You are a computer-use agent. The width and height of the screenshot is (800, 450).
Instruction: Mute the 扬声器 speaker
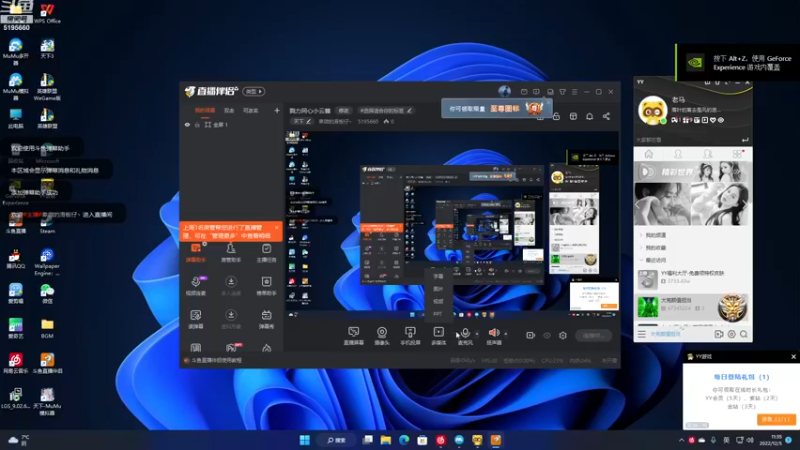point(493,336)
